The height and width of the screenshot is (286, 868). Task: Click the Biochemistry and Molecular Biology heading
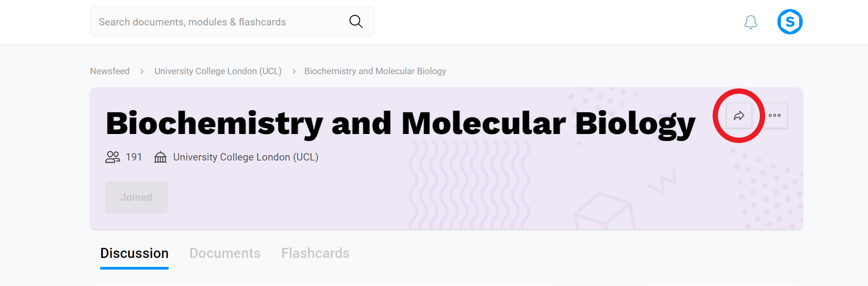(x=400, y=123)
